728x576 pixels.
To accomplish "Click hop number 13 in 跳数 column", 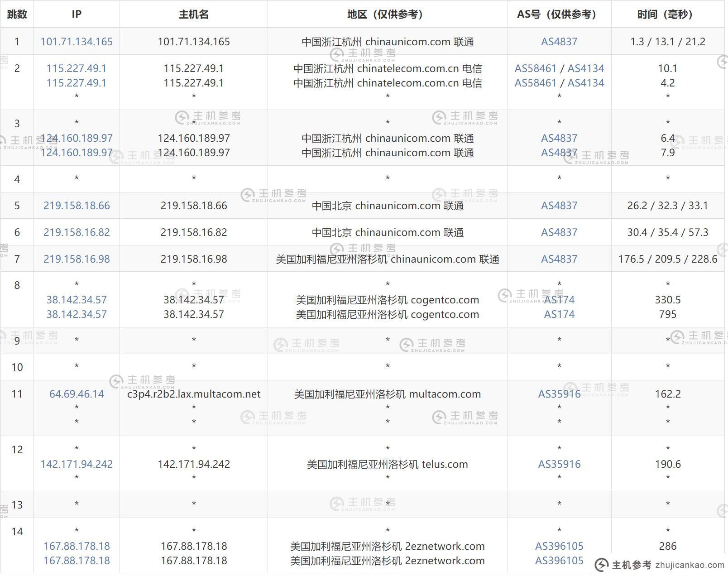I will [x=17, y=505].
